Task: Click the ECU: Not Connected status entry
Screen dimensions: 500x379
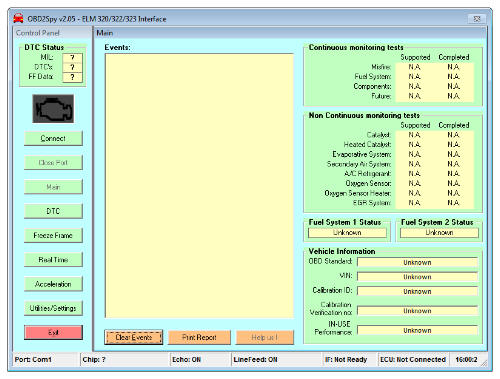Action: 413,360
